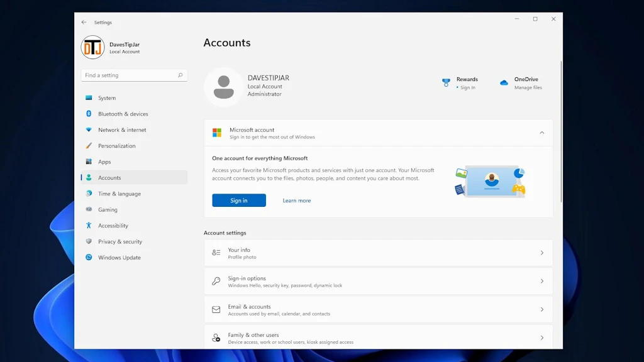Open the Sign-in options row label
This screenshot has height=362, width=644.
coord(247,278)
